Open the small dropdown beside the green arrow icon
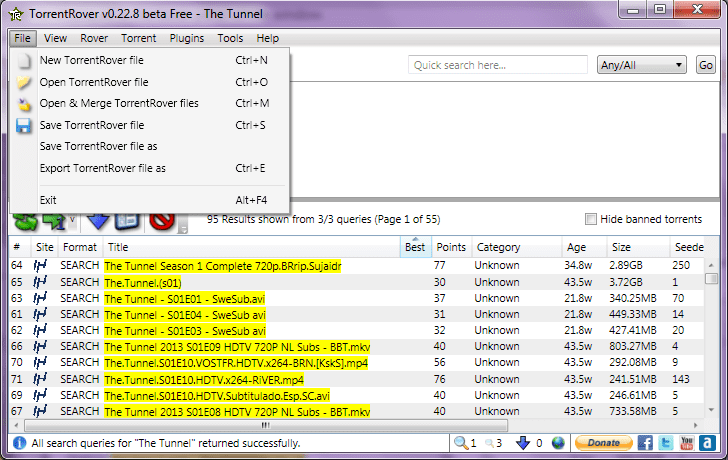 pos(72,220)
